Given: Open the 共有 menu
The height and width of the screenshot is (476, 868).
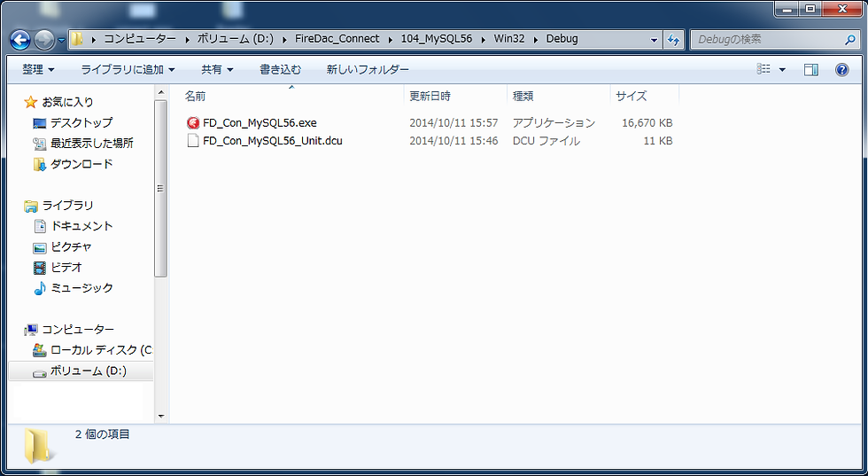Looking at the screenshot, I should 217,69.
